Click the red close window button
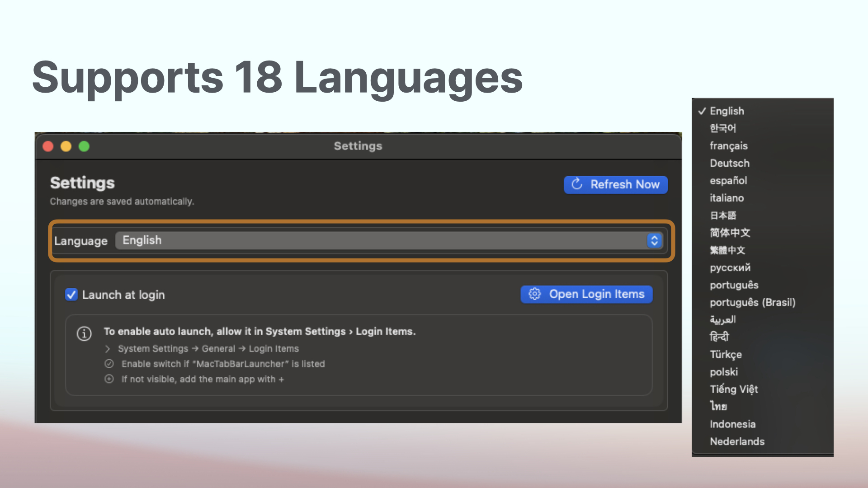This screenshot has height=488, width=868. (x=48, y=146)
